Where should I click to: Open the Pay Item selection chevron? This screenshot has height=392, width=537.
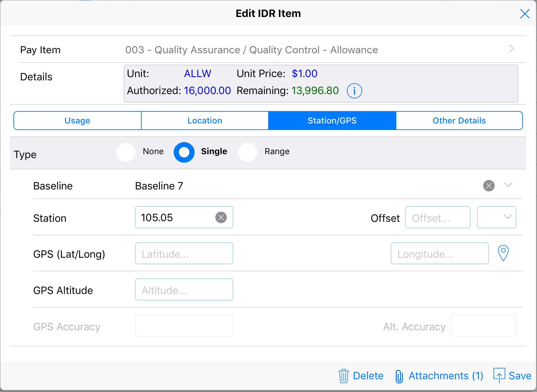511,49
